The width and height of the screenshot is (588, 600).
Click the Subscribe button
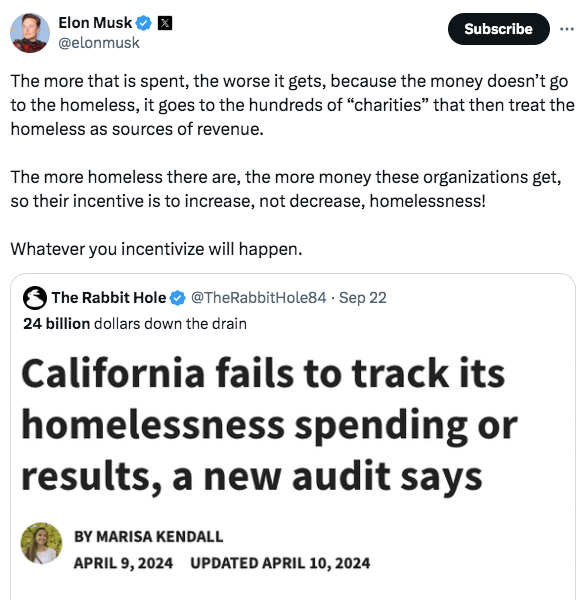point(498,29)
